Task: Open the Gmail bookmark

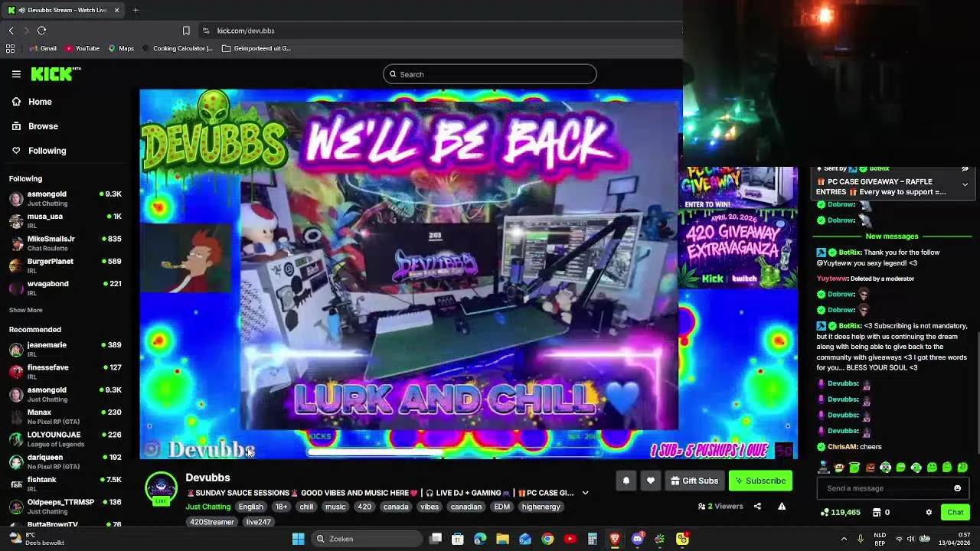Action: pos(43,48)
